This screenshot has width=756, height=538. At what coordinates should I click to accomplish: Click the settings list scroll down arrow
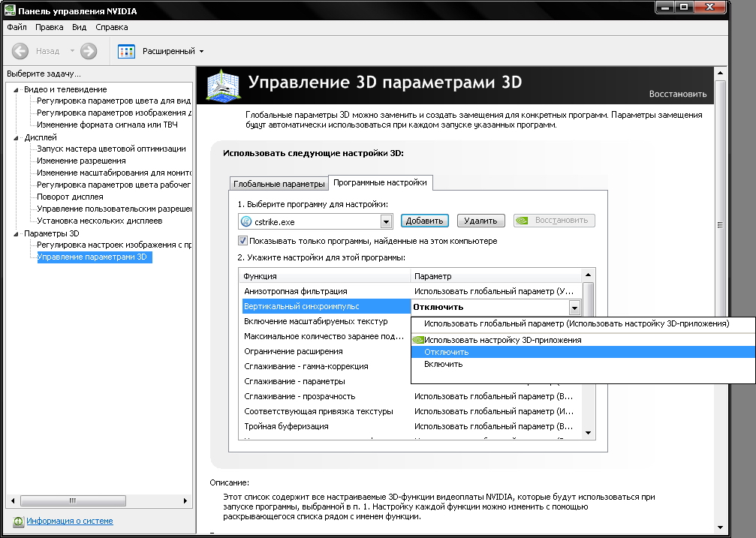click(x=588, y=433)
